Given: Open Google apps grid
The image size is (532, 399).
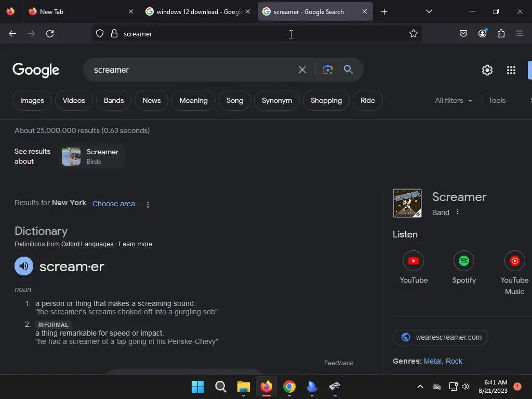Looking at the screenshot, I should (511, 70).
